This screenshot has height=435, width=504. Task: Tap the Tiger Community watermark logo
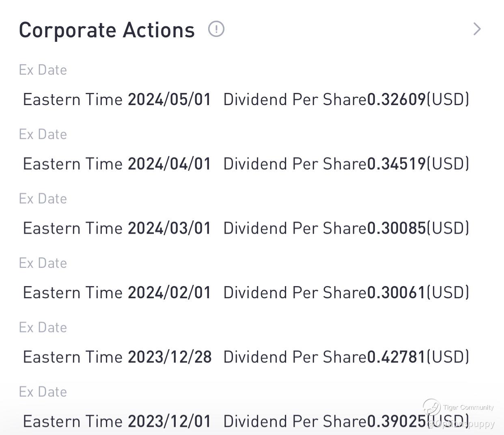[431, 407]
